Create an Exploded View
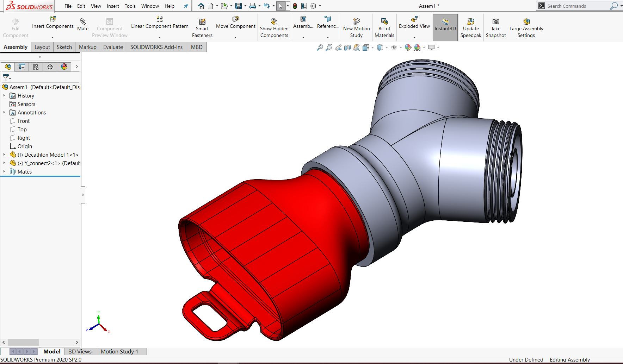 pyautogui.click(x=414, y=23)
